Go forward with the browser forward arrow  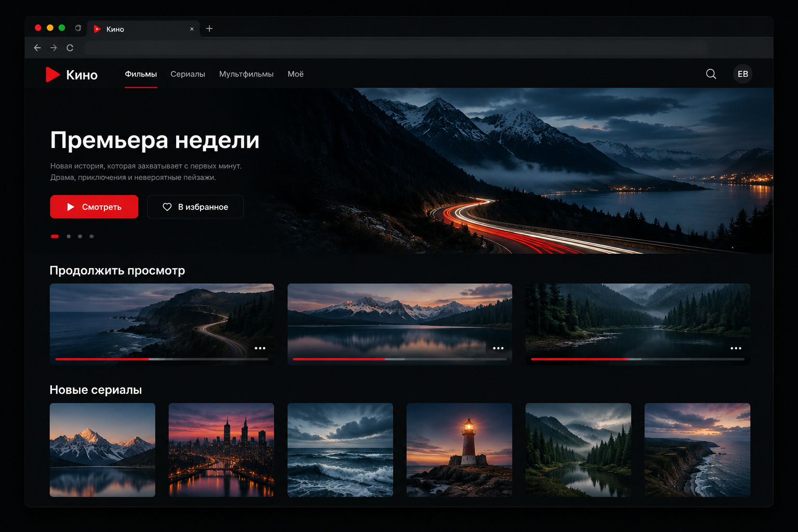(54, 48)
